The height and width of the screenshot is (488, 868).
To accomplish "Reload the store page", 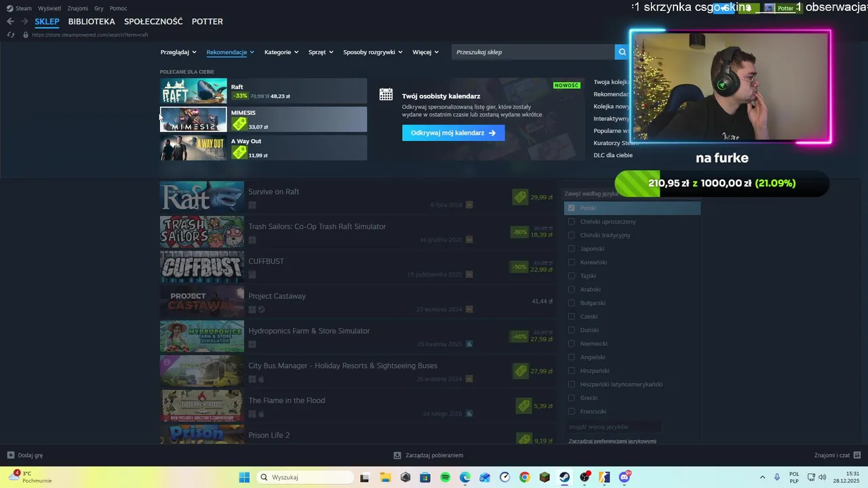I will (10, 35).
